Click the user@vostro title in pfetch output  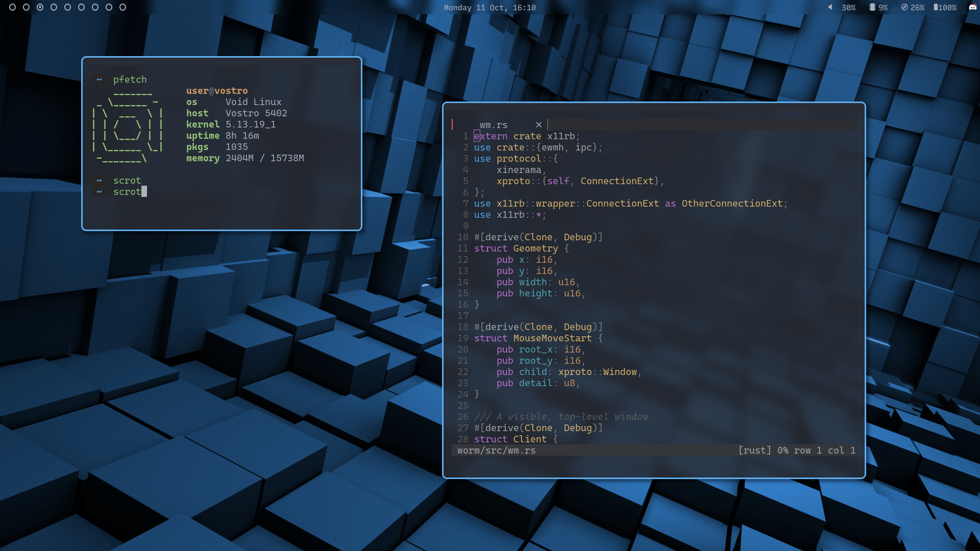pyautogui.click(x=217, y=91)
